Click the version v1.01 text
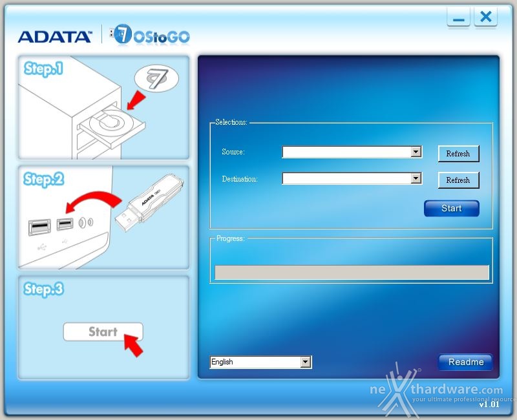The height and width of the screenshot is (420, 517). click(x=489, y=404)
